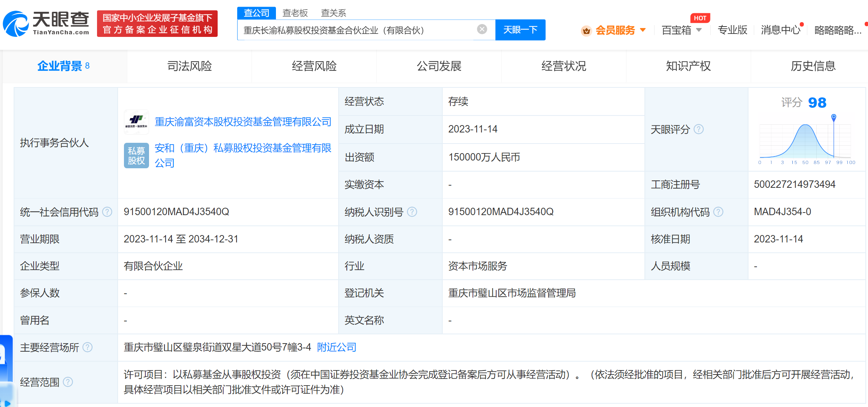Viewport: 868px width, 407px height.
Task: Click the 登记机关 value 重庆市璧山区市场监督管理局
Action: tap(512, 293)
